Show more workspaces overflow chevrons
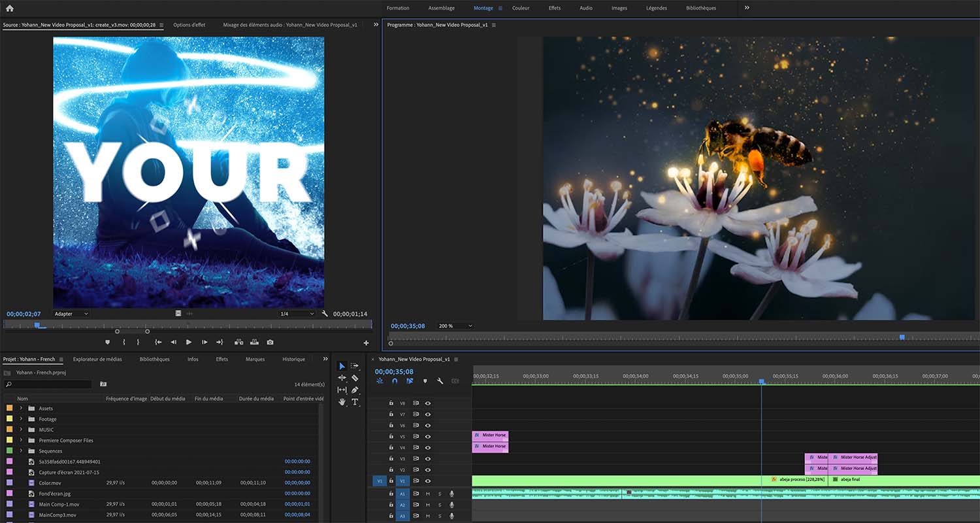The height and width of the screenshot is (523, 980). (x=747, y=8)
